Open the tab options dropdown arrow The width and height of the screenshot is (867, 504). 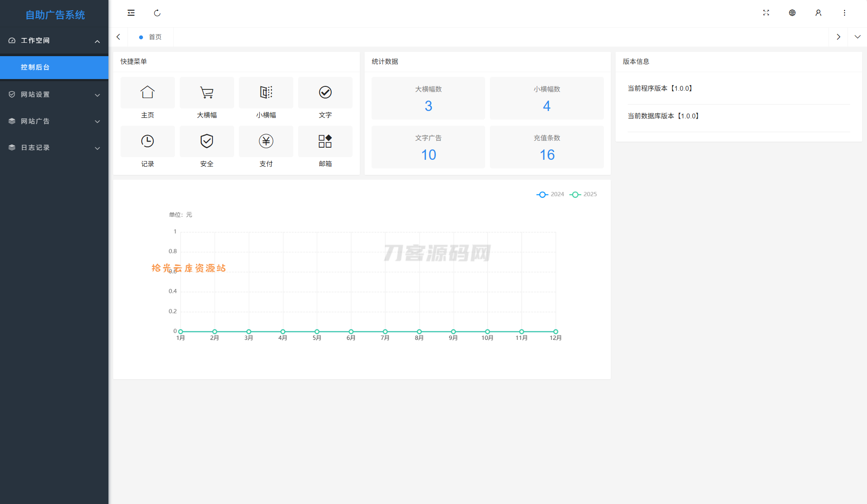click(x=857, y=37)
